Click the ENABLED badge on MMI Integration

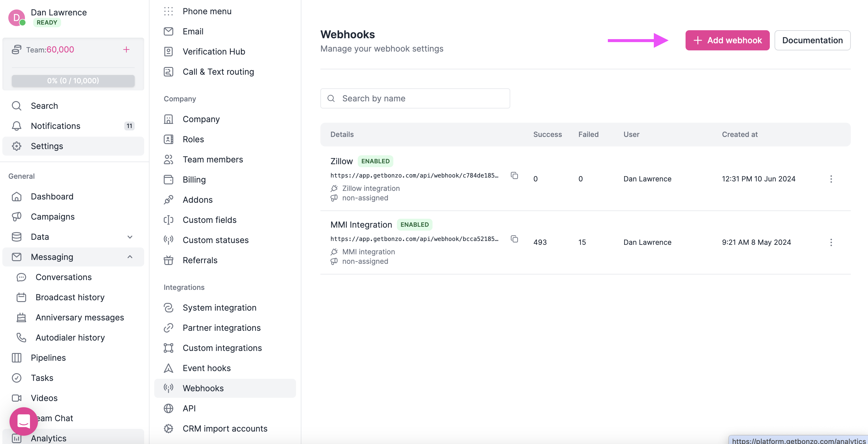pyautogui.click(x=414, y=225)
